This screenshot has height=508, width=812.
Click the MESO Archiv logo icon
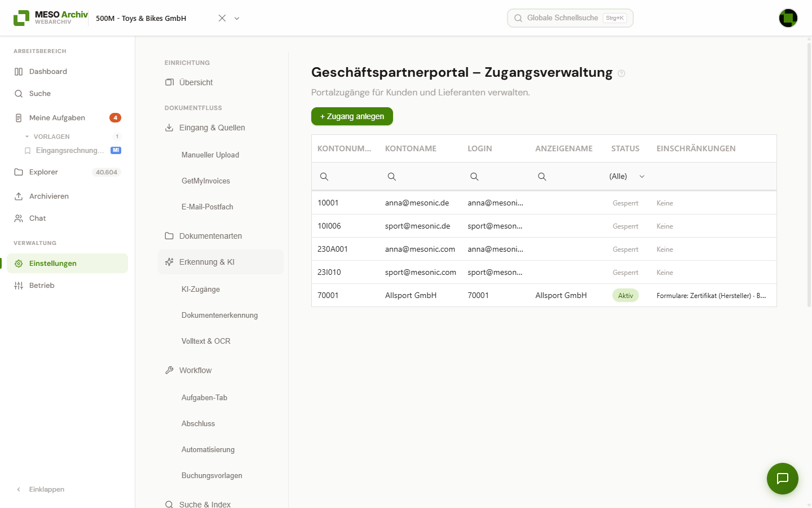click(x=21, y=18)
